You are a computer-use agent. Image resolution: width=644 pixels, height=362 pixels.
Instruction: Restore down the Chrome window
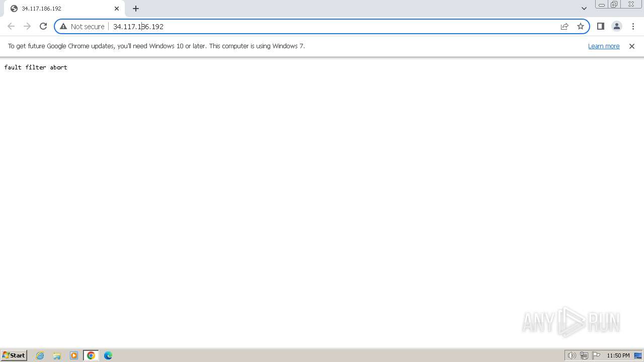point(614,5)
